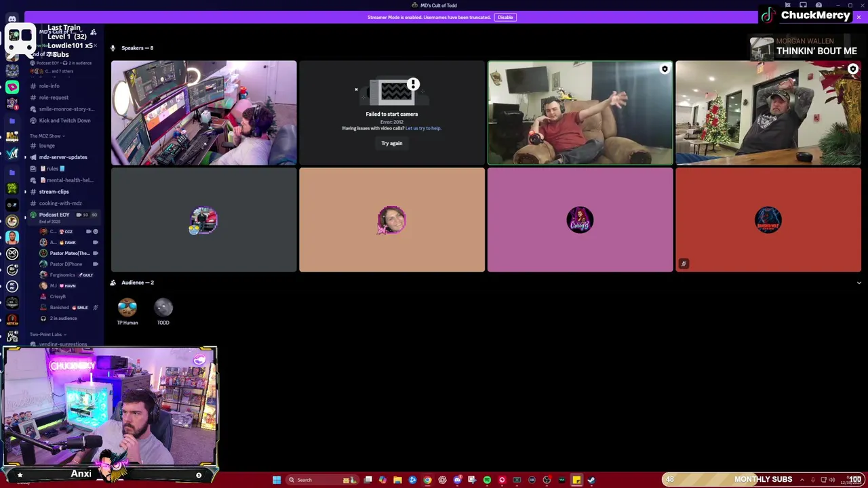Image resolution: width=868 pixels, height=488 pixels.
Task: Open options on the Christmas tree video tile
Action: tap(852, 69)
